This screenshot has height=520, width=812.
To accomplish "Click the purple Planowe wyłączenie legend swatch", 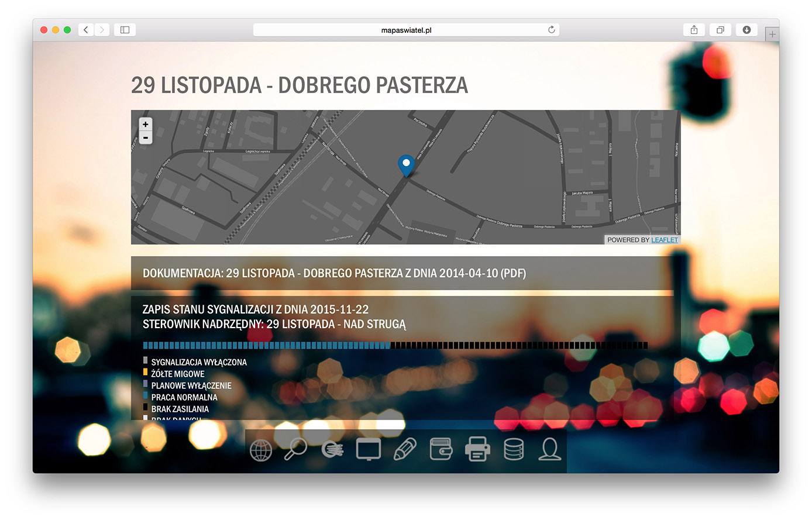I will 145,384.
